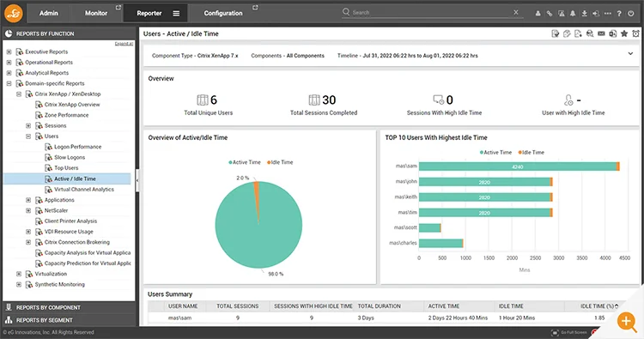Schedule report with alarm clock icon

click(635, 33)
